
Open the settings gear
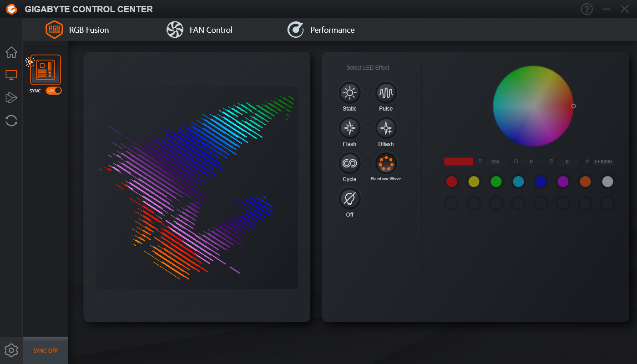[11, 350]
